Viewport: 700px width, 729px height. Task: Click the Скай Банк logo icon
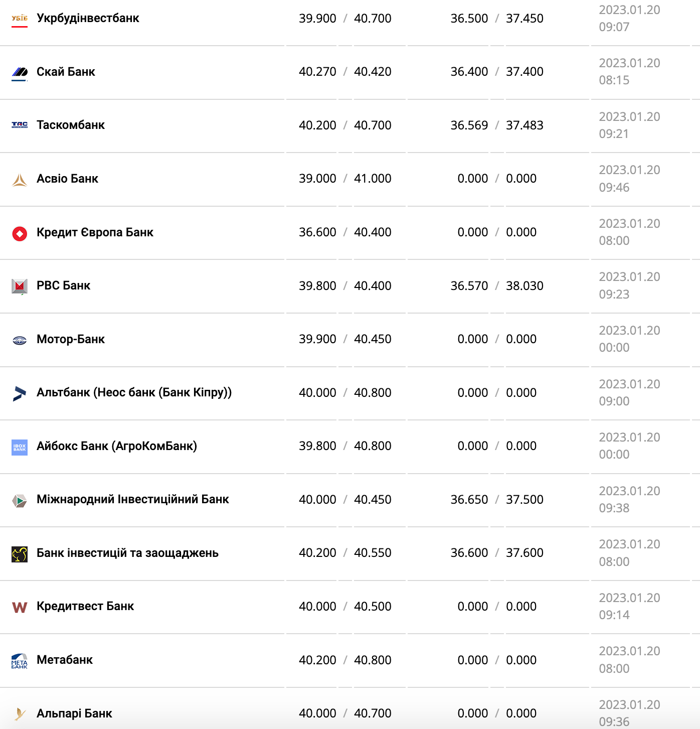20,72
